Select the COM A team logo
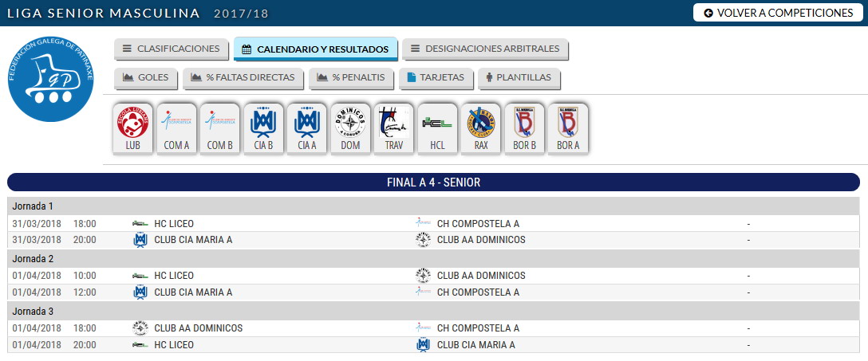 tap(176, 128)
